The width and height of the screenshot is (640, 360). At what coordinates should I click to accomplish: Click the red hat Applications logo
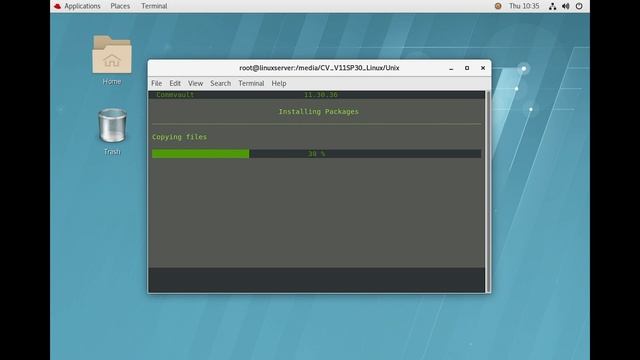tap(57, 6)
